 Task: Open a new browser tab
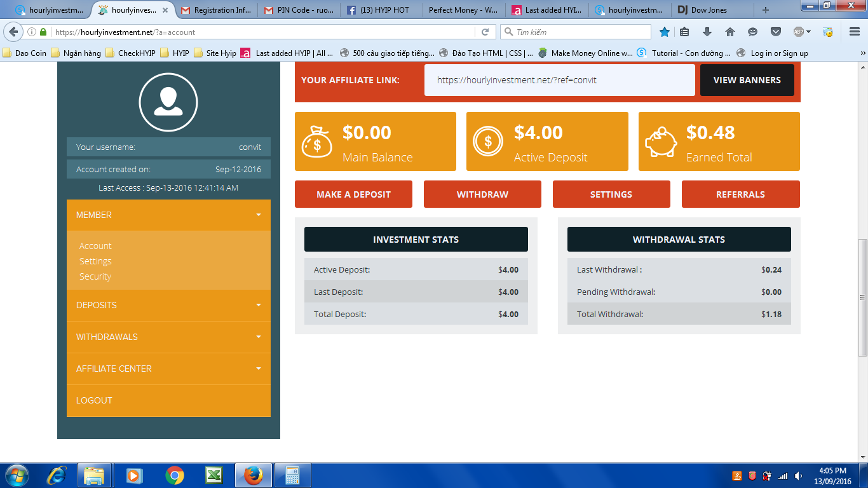[x=766, y=10]
